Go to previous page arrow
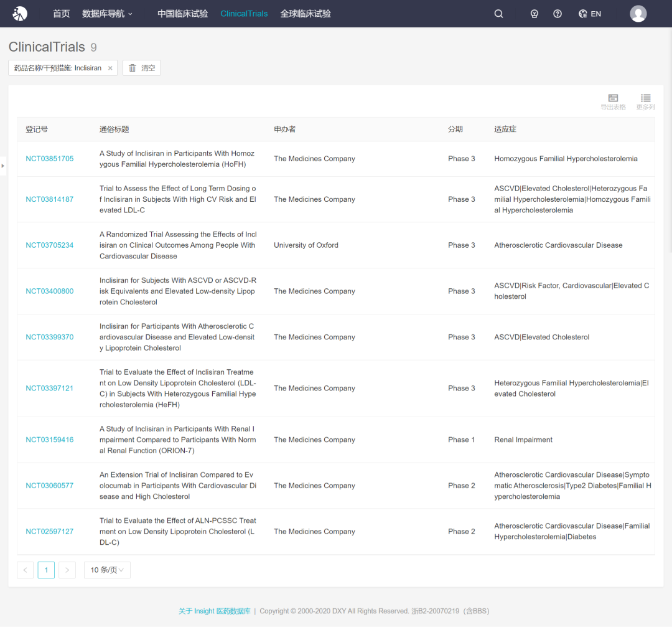Viewport: 672px width, 627px height. pyautogui.click(x=26, y=570)
